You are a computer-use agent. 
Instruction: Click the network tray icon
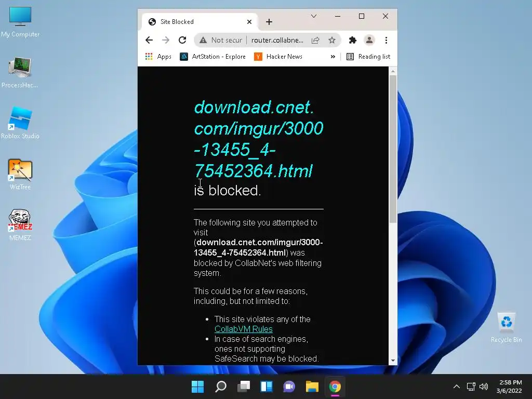(471, 387)
